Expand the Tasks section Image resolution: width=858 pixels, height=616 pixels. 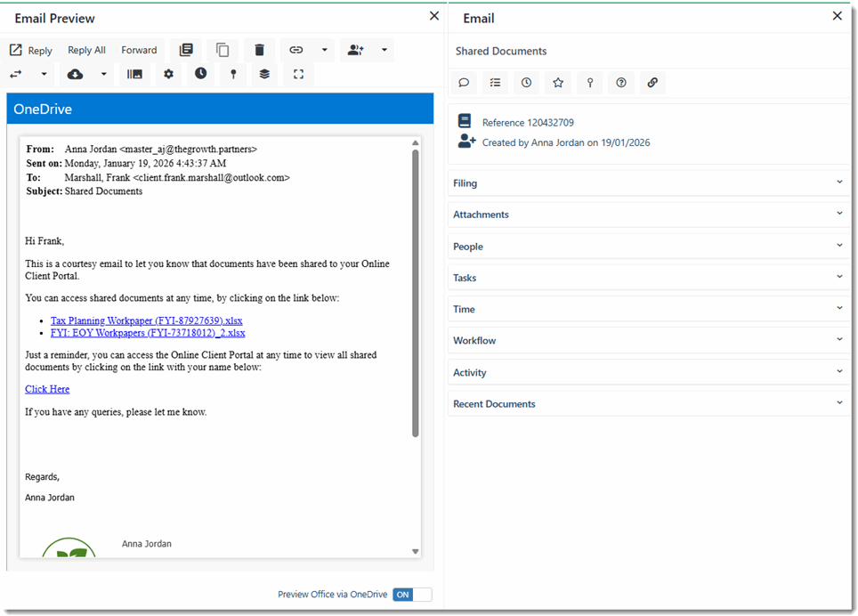[x=649, y=278]
